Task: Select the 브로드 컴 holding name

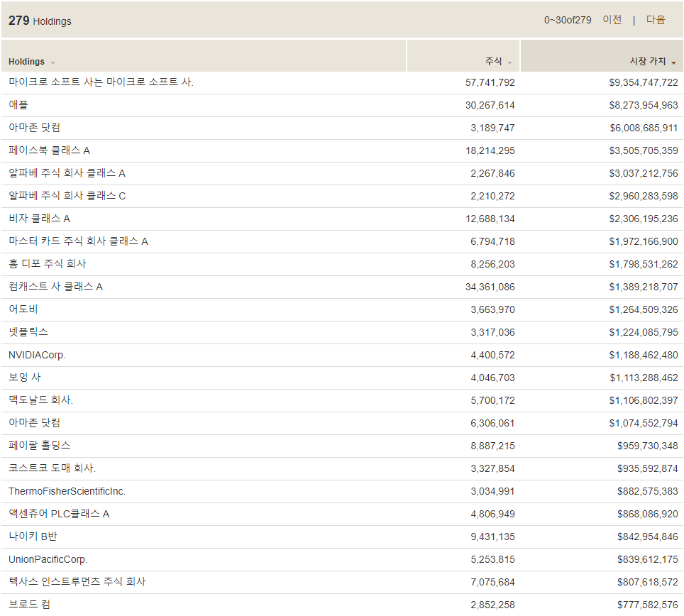Action: tap(29, 604)
